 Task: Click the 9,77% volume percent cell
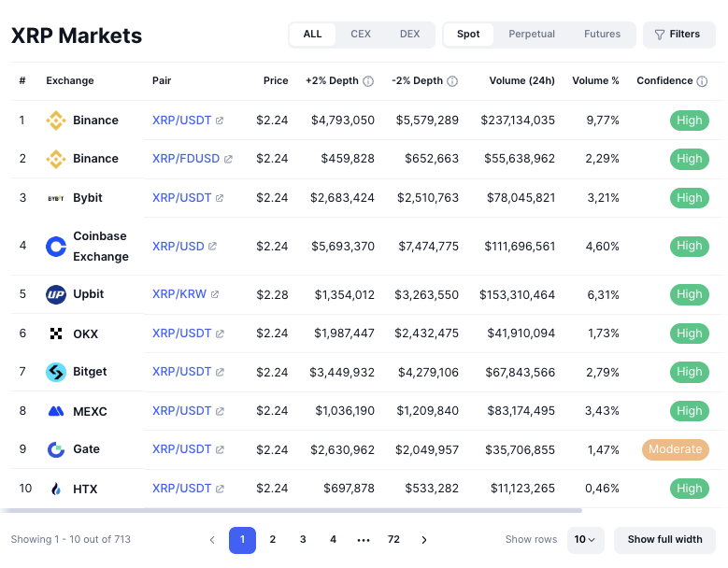pos(603,121)
